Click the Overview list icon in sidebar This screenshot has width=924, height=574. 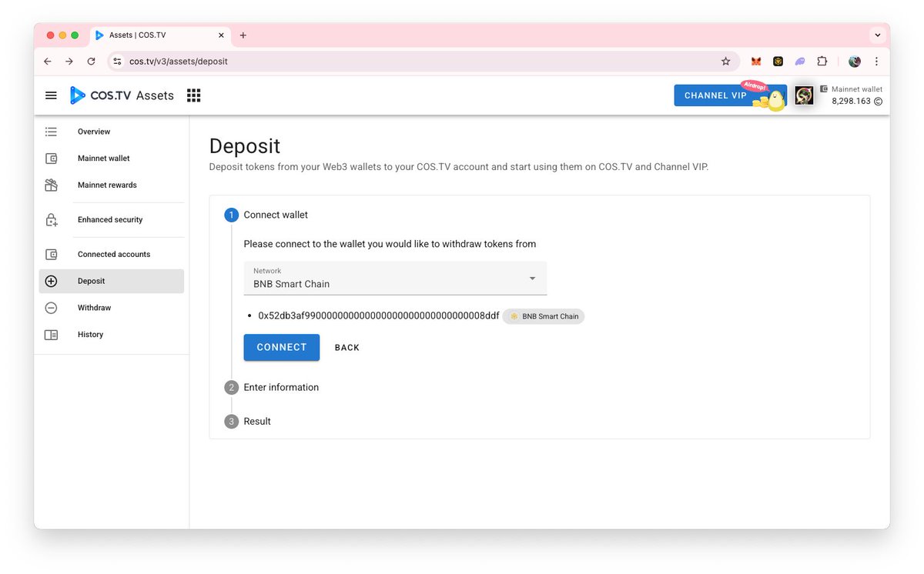point(51,132)
